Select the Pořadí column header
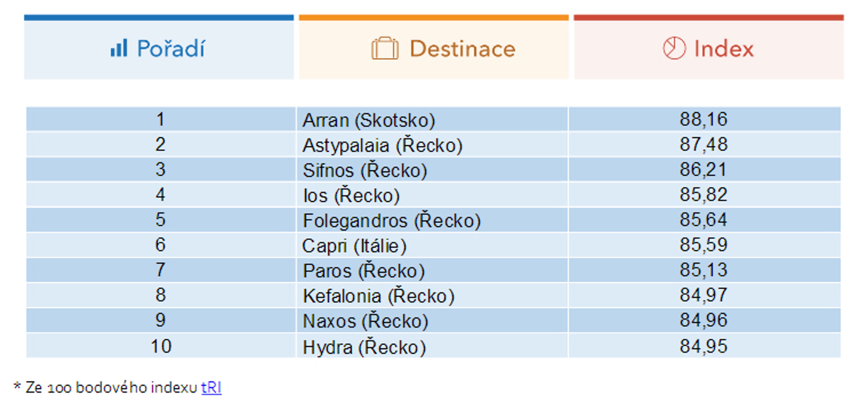Screen dimensions: 868x404 coord(159,47)
